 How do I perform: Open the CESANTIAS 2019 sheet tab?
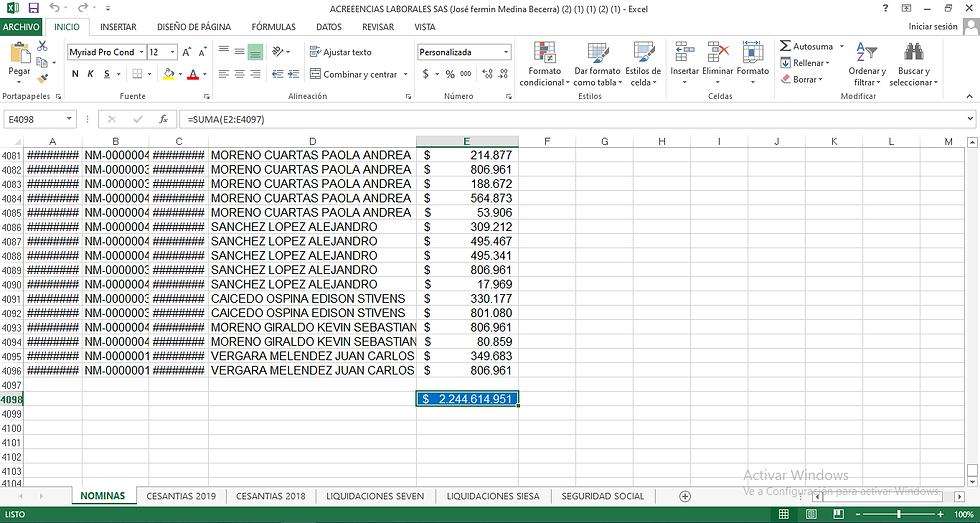coord(181,496)
